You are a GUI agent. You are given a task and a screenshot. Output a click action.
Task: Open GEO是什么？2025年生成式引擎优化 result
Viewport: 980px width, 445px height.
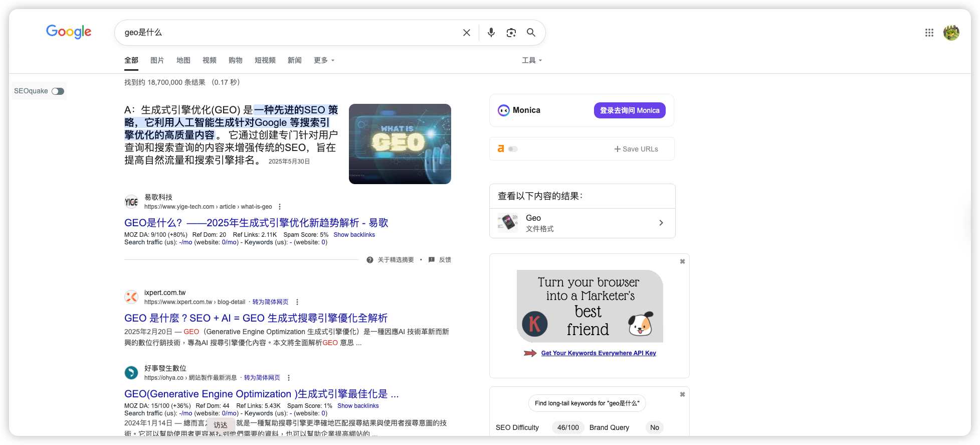point(256,223)
